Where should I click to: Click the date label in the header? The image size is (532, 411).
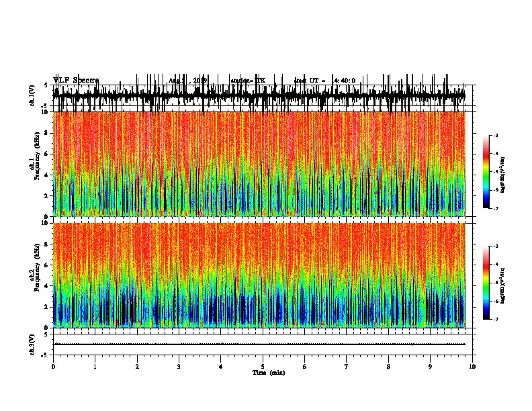click(x=187, y=81)
